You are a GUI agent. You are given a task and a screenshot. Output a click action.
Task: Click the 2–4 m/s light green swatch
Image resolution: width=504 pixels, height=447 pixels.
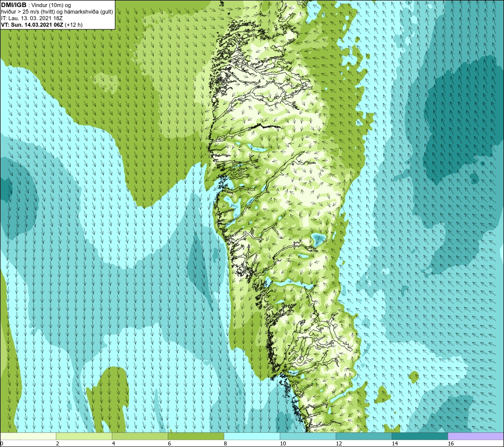84,436
